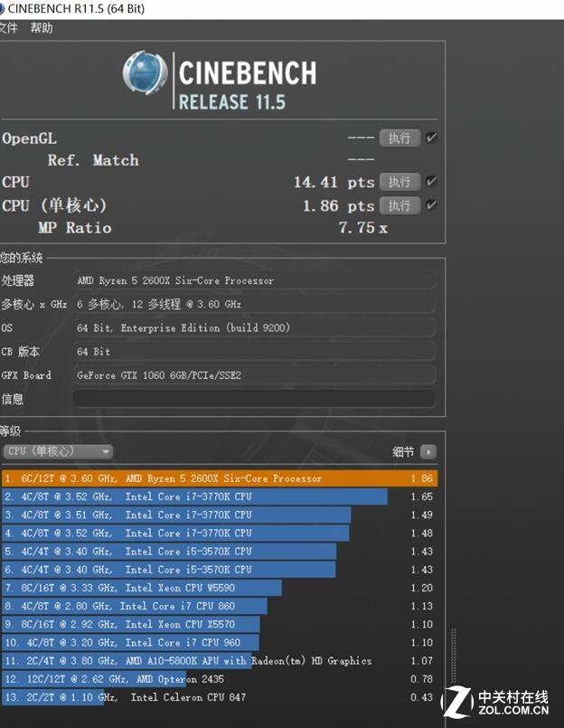This screenshot has width=564, height=728.
Task: Select the Celeron 847 ranking row
Action: [220, 697]
